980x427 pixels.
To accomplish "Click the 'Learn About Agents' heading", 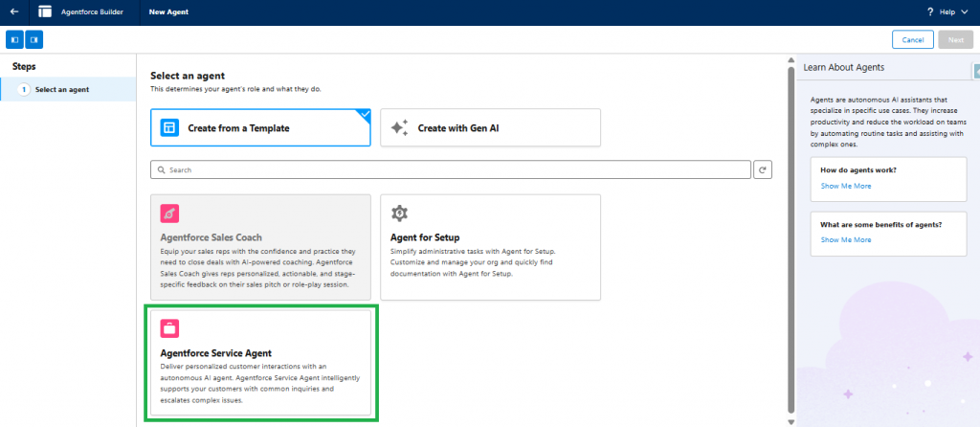I will [x=844, y=68].
